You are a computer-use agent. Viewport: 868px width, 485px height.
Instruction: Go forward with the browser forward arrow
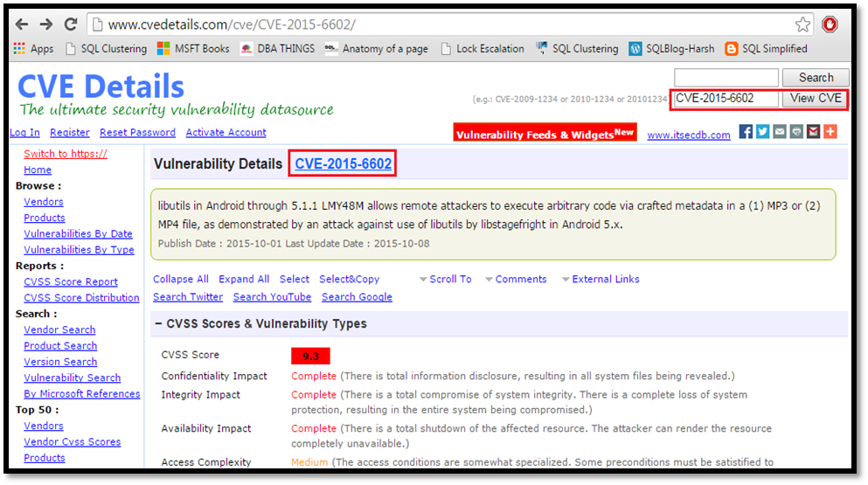tap(46, 24)
